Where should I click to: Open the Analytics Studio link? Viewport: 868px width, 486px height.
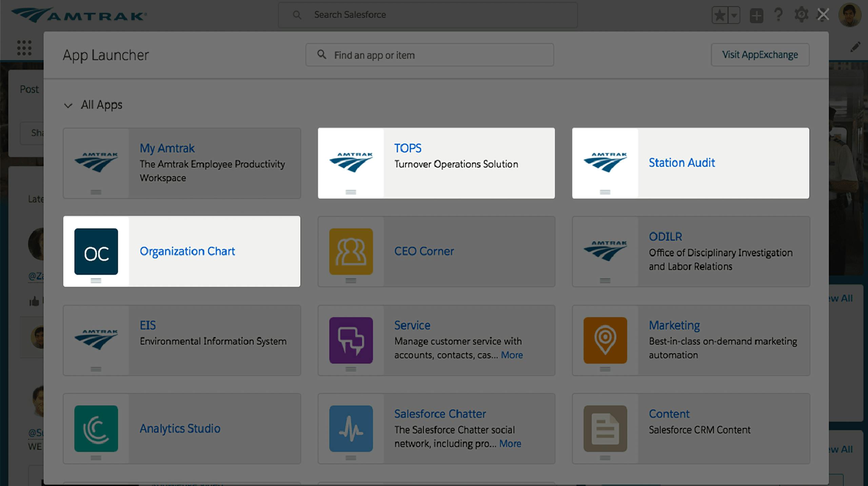(180, 428)
